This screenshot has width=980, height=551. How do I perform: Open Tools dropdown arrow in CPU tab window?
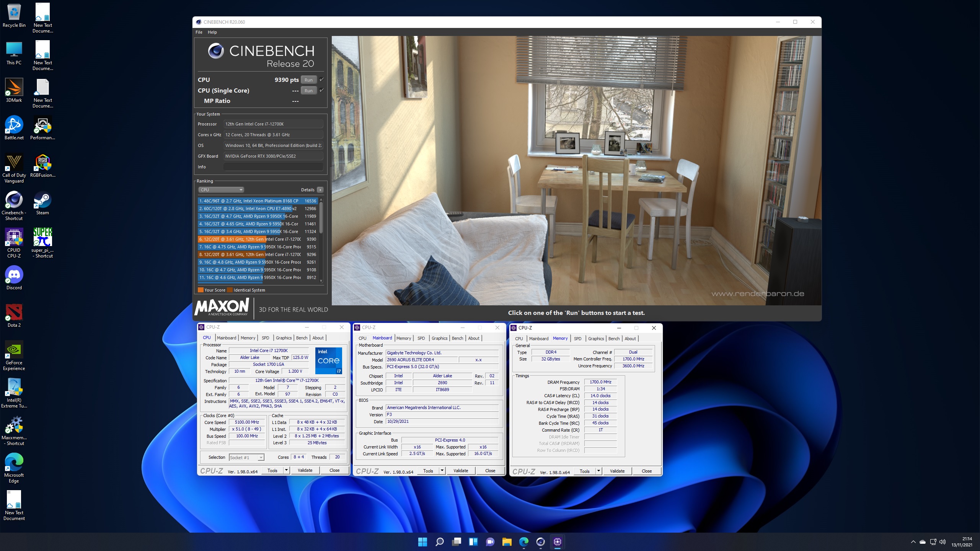coord(286,470)
